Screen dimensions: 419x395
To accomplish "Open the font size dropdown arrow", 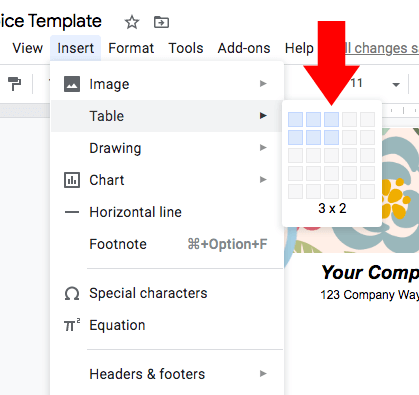I will 396,85.
